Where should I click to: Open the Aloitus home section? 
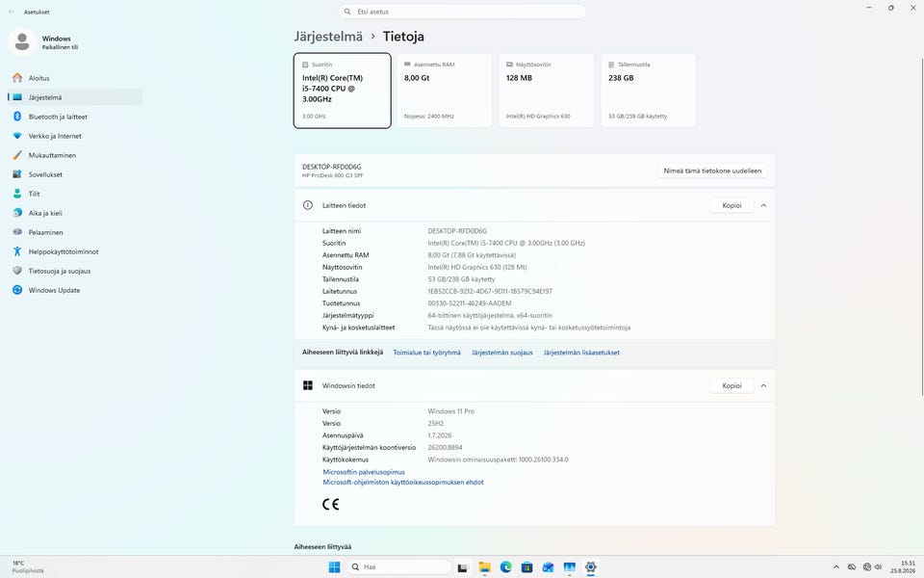(x=75, y=78)
